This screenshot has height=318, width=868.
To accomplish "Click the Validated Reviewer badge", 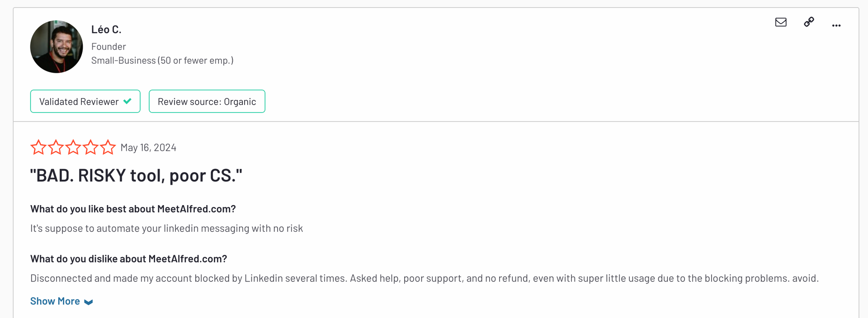I will [x=85, y=101].
